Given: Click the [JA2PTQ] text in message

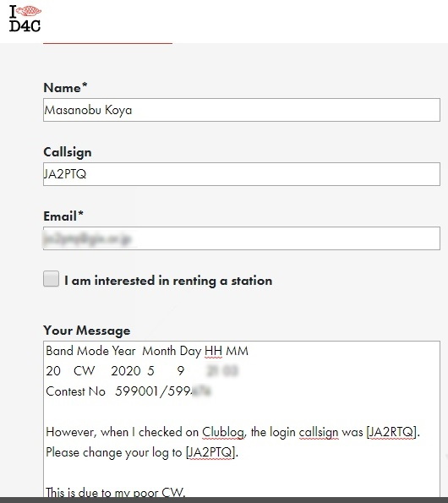Looking at the screenshot, I should tap(211, 452).
